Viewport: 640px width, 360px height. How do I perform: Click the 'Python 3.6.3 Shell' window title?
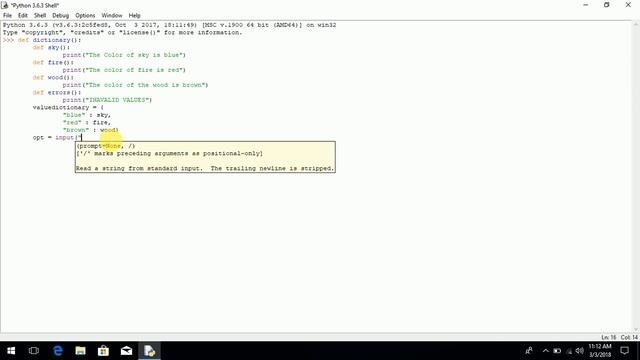point(35,5)
